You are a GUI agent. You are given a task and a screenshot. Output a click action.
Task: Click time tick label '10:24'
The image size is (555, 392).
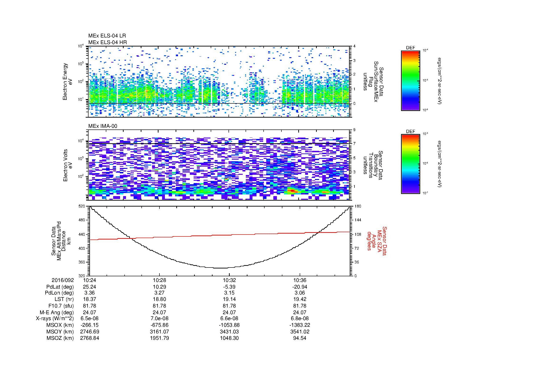(x=89, y=280)
